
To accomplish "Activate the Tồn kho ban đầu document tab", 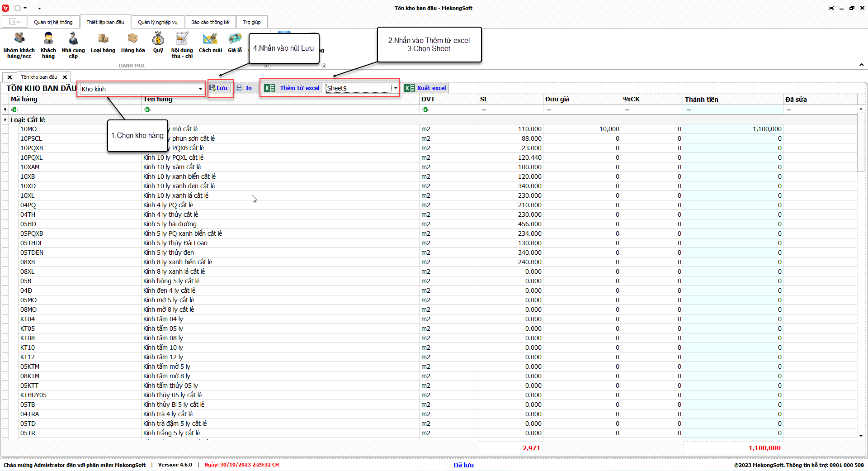I will coord(39,77).
